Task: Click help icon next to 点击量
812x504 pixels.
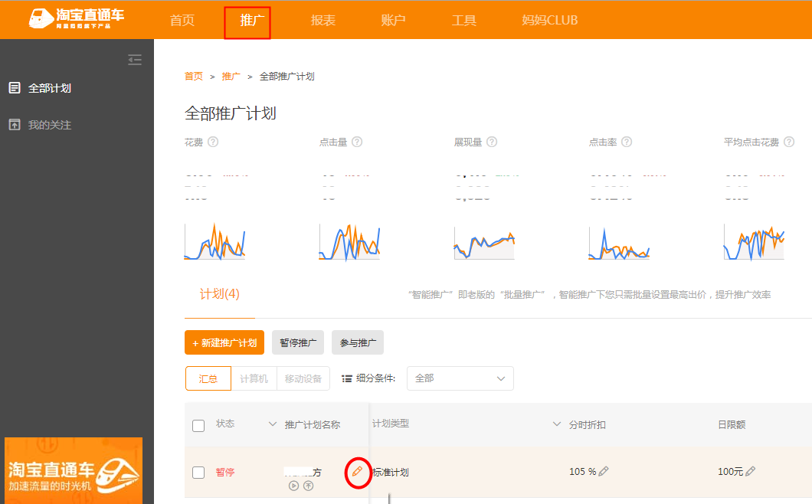Action: click(x=357, y=142)
